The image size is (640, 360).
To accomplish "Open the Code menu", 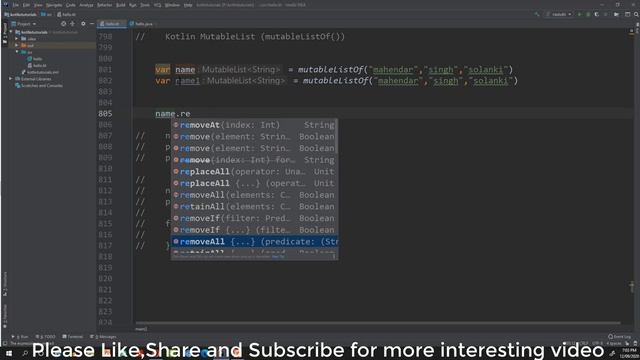I will click(71, 5).
